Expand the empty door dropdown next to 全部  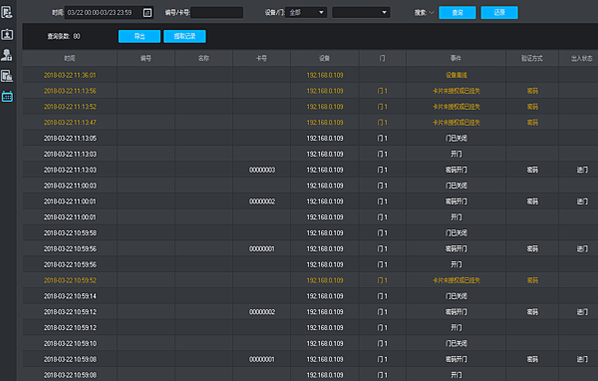click(361, 13)
